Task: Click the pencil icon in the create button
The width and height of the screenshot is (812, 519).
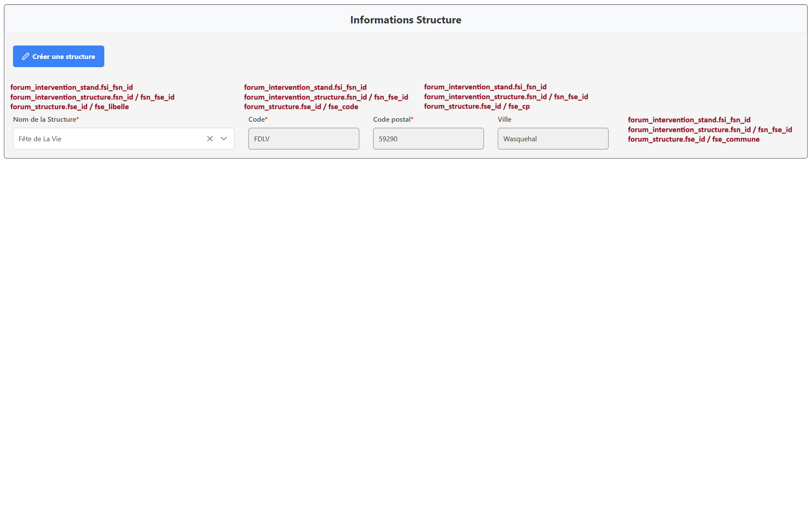Action: tap(26, 56)
